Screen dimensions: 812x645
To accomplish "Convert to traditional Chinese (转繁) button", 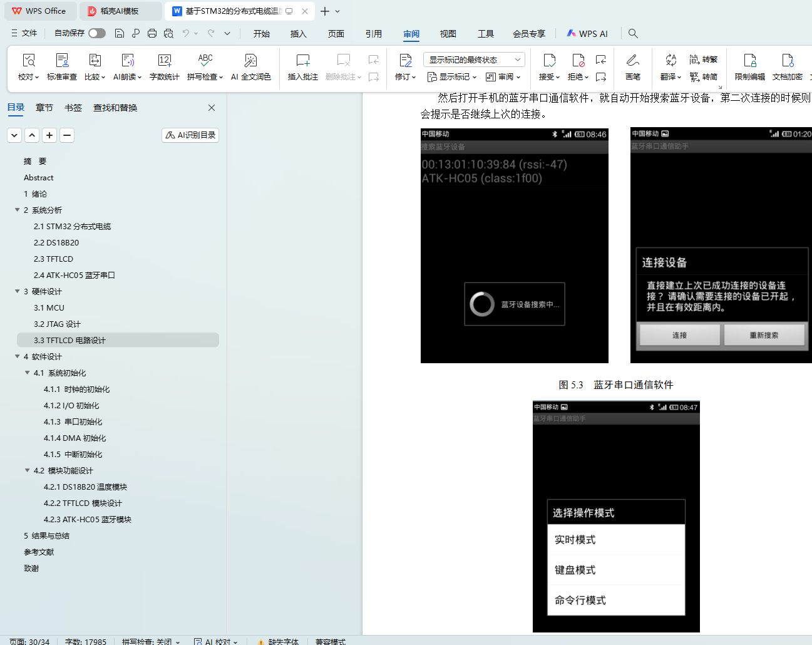I will (x=704, y=59).
